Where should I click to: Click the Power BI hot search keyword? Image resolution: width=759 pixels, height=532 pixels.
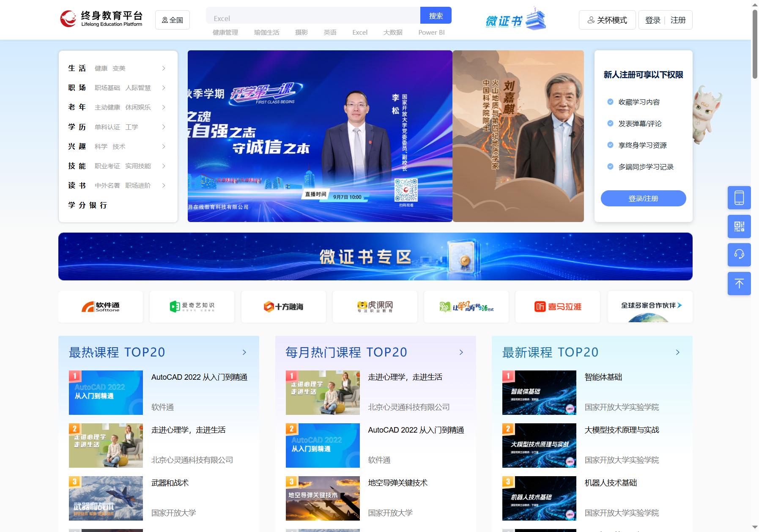click(x=431, y=32)
